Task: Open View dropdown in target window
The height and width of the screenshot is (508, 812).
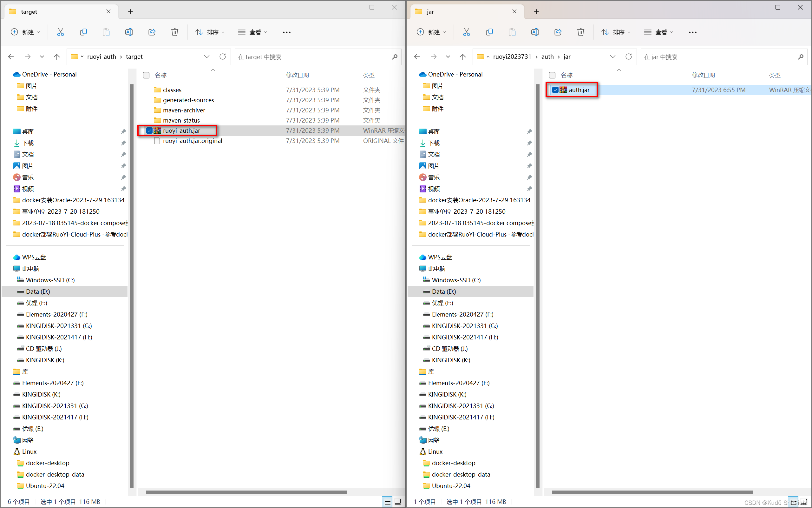Action: (252, 32)
